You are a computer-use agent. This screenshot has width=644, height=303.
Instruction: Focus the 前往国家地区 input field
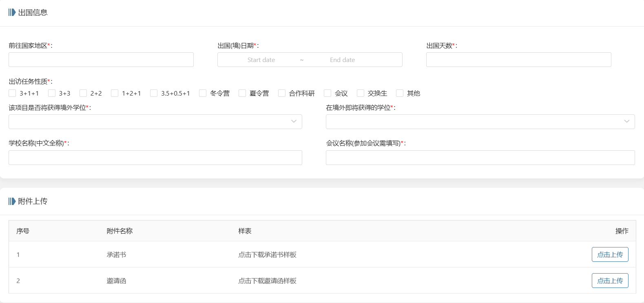click(101, 60)
